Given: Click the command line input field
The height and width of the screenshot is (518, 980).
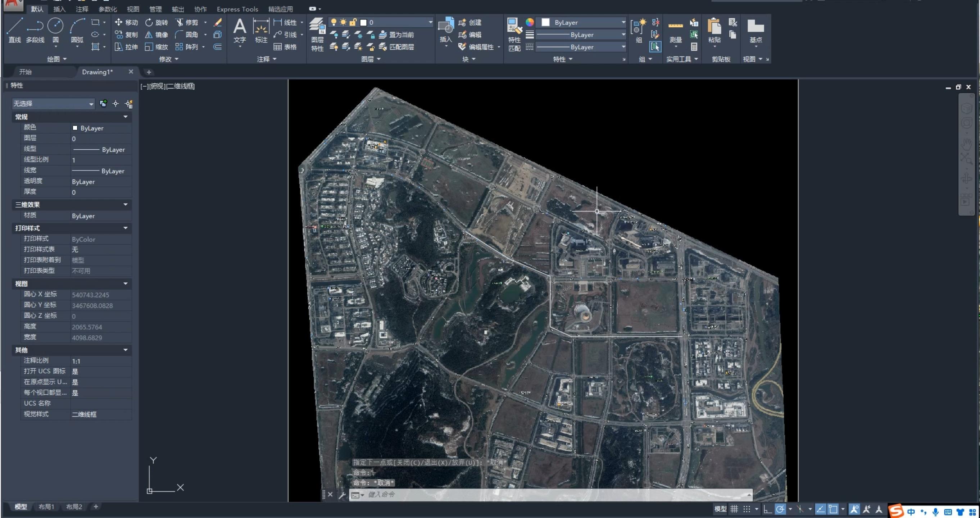Looking at the screenshot, I should tap(532, 494).
